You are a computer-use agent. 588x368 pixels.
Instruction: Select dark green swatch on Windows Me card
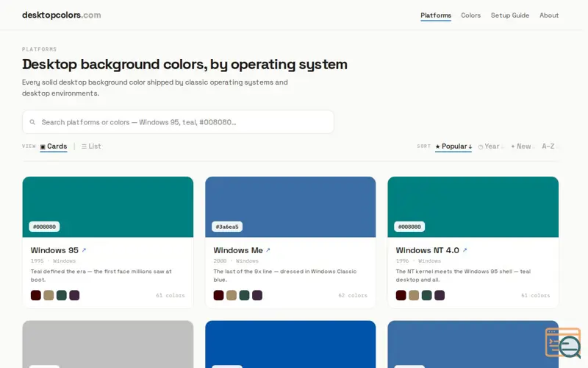(245, 296)
